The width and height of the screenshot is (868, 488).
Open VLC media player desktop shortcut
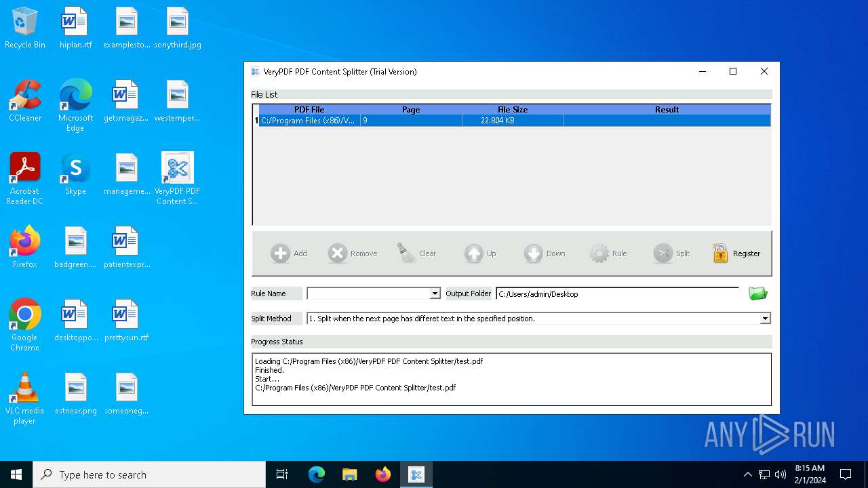coord(25,399)
